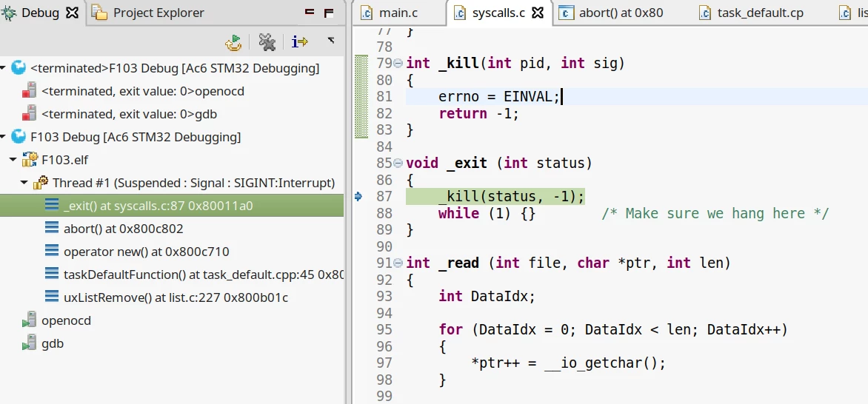Minimize the Debug view panel
The height and width of the screenshot is (404, 868).
pos(310,12)
